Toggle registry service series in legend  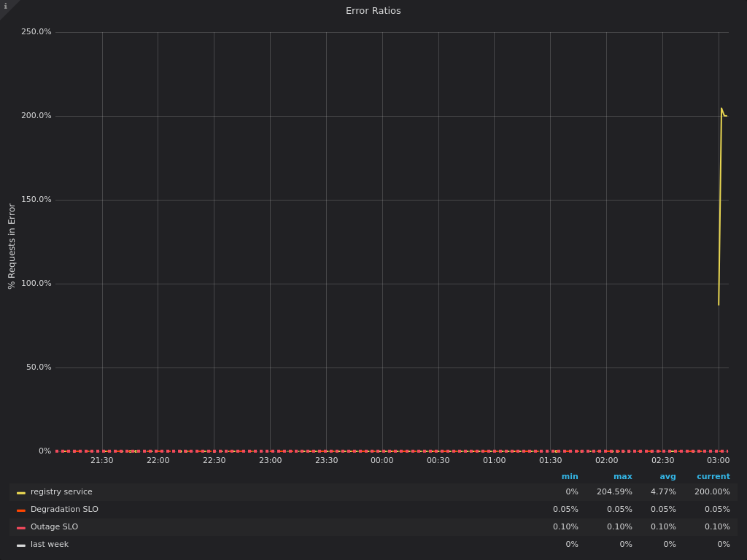[61, 492]
